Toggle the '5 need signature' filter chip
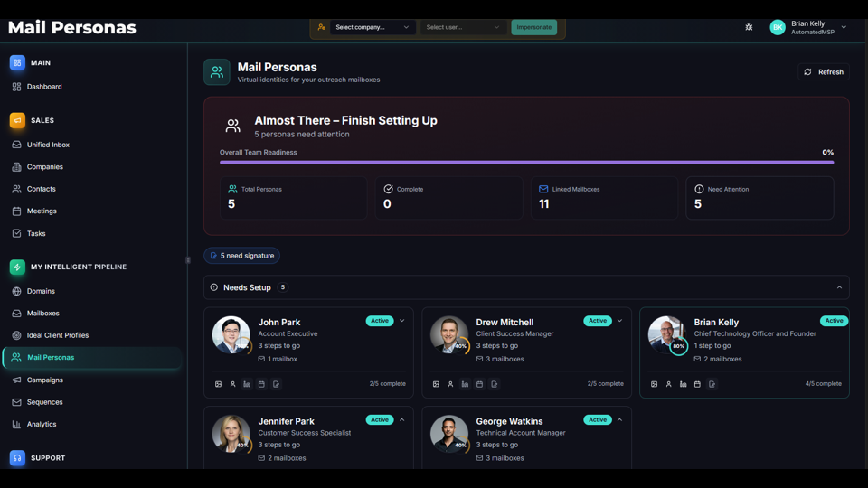The height and width of the screenshot is (488, 868). pos(241,256)
